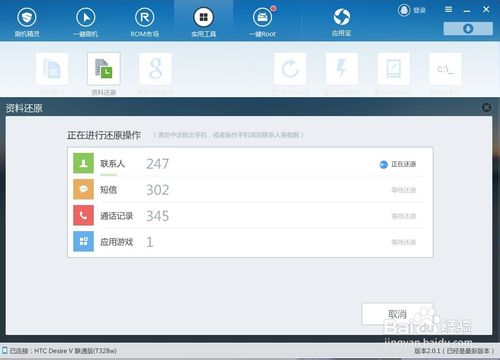Click the blue 应用游戏 apps icon

83,241
